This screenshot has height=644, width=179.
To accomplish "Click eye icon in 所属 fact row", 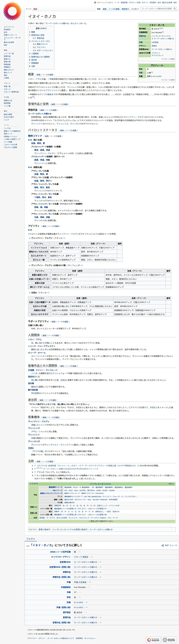I will pos(86,603).
